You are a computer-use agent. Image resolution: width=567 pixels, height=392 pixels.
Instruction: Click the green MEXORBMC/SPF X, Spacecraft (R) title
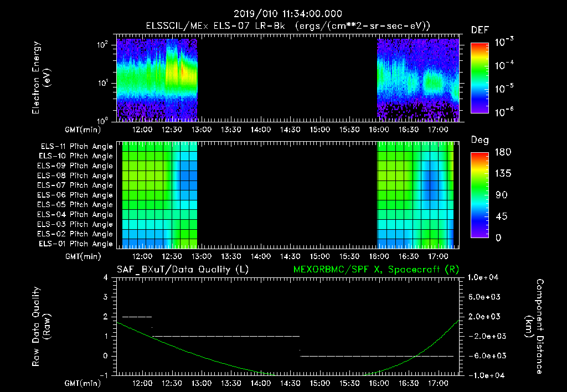coord(376,270)
